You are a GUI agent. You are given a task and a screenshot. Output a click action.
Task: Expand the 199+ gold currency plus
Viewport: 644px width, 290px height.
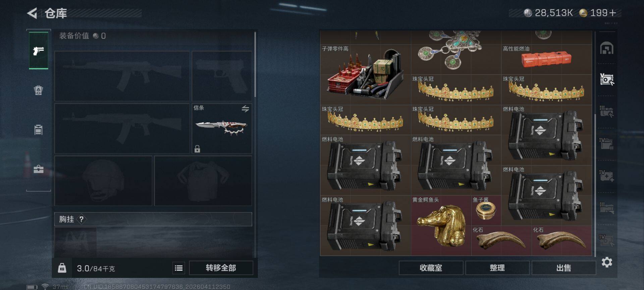[612, 13]
